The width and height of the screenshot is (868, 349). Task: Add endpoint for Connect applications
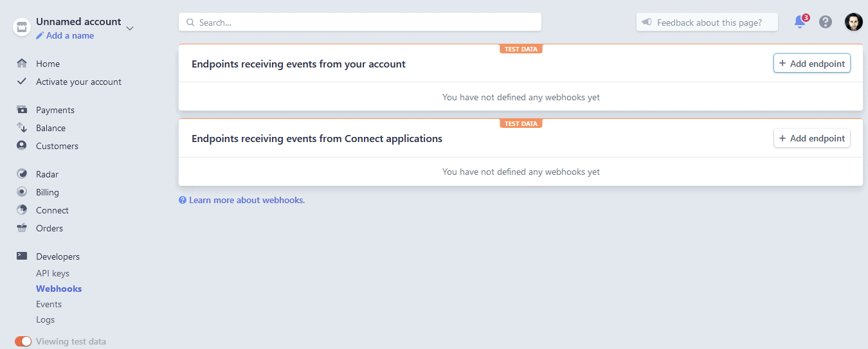pyautogui.click(x=811, y=138)
